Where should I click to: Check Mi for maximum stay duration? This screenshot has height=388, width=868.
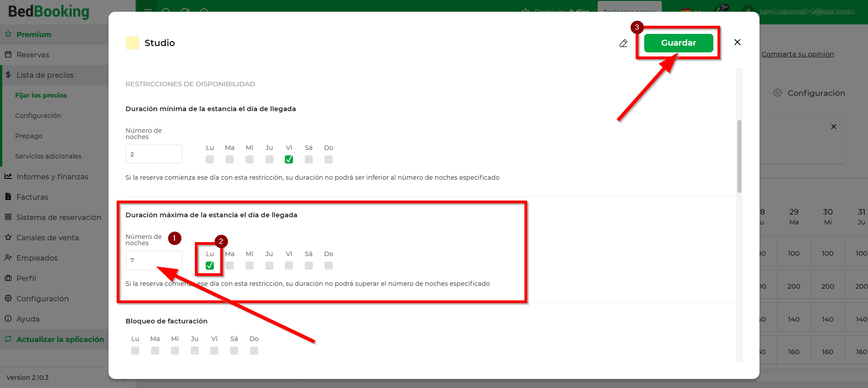[250, 266]
